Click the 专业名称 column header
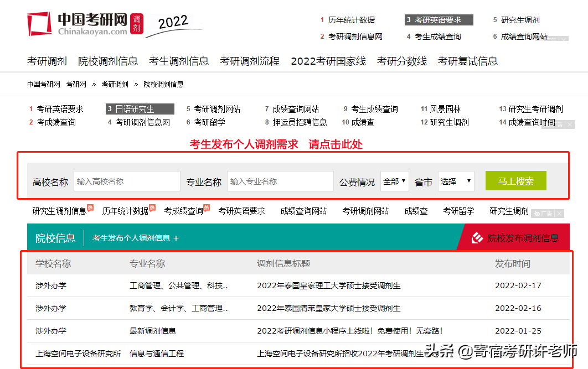This screenshot has width=588, height=369. 147,264
